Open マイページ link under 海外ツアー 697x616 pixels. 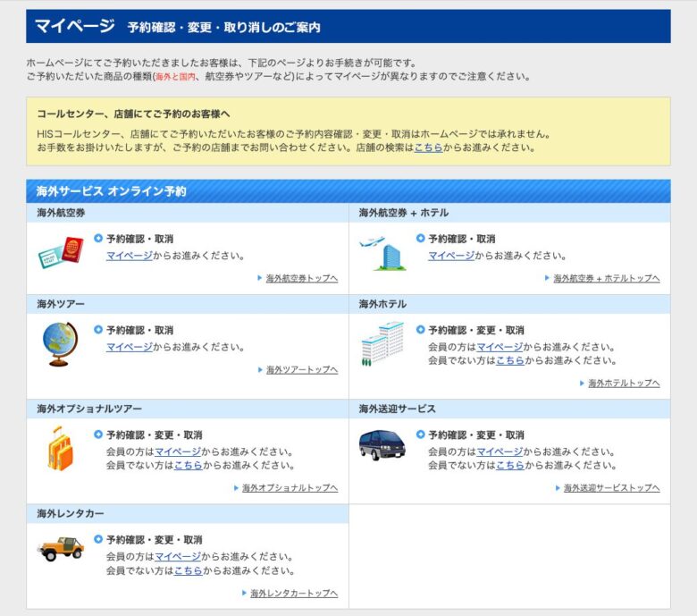point(130,347)
